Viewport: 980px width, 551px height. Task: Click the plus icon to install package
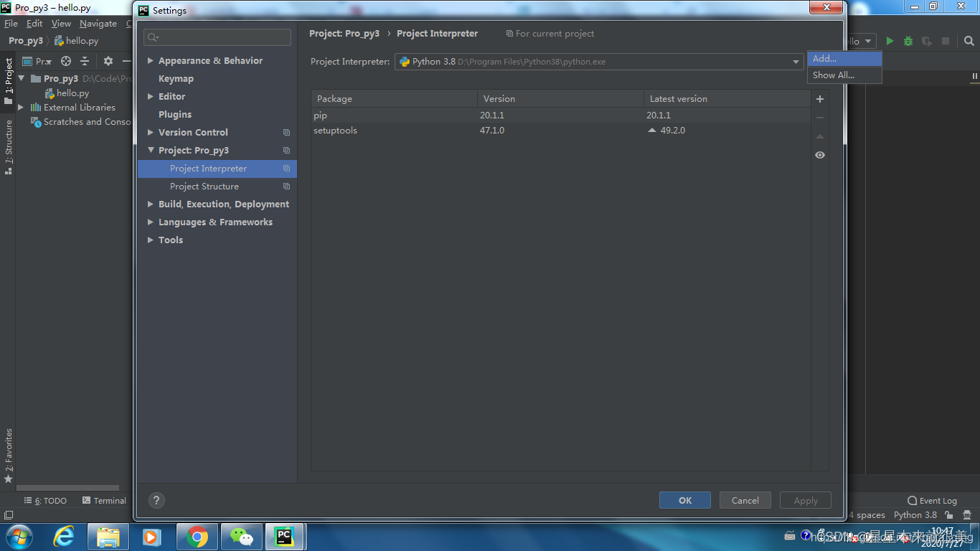820,99
